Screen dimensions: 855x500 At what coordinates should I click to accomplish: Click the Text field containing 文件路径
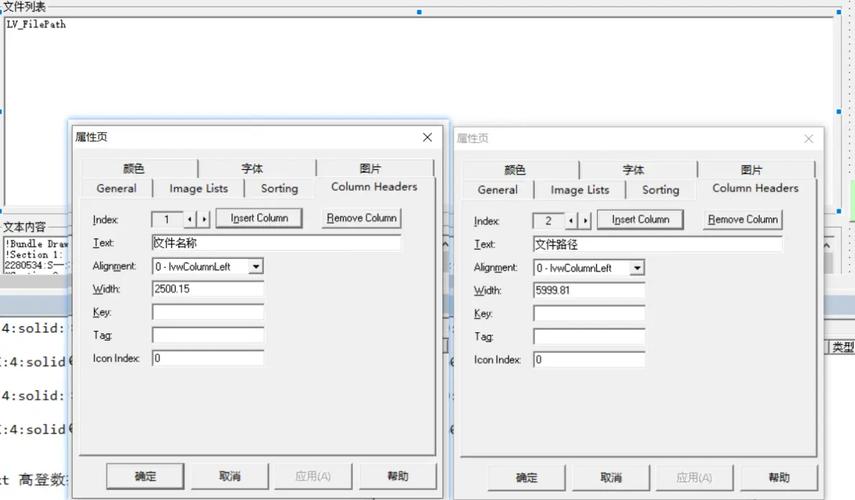point(657,244)
